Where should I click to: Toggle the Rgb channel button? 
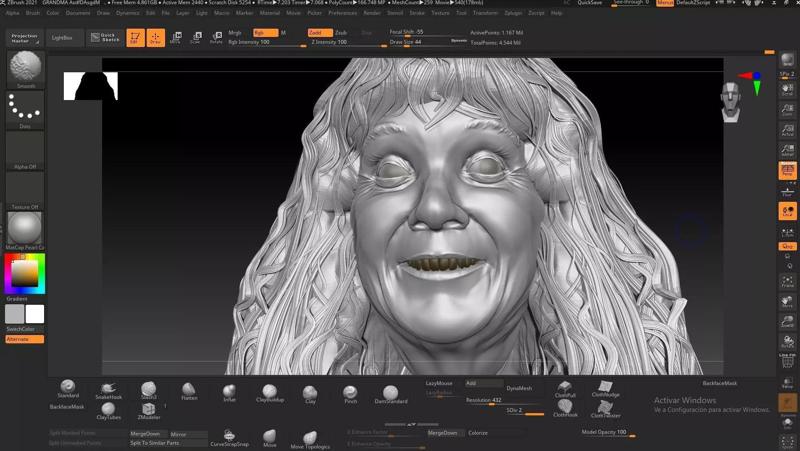265,33
